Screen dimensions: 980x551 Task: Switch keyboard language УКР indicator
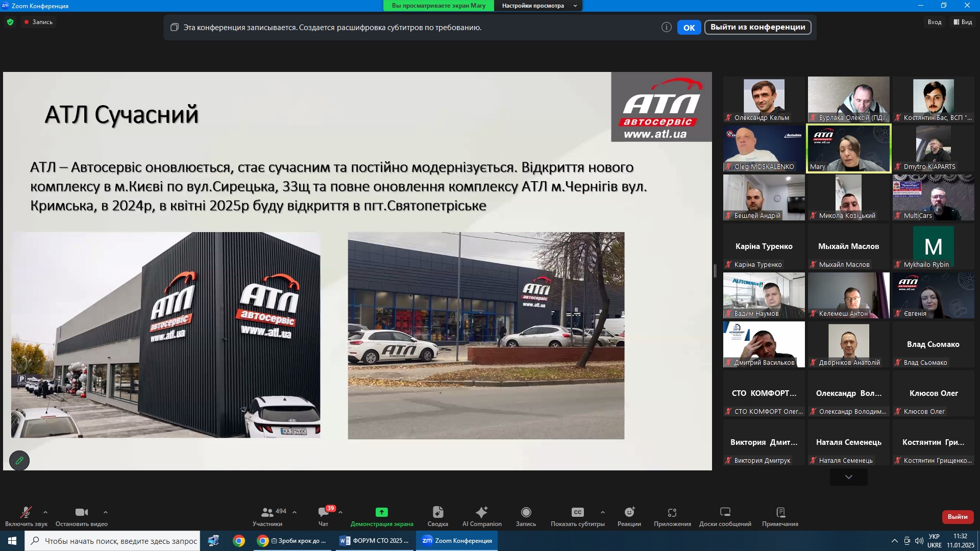click(934, 541)
